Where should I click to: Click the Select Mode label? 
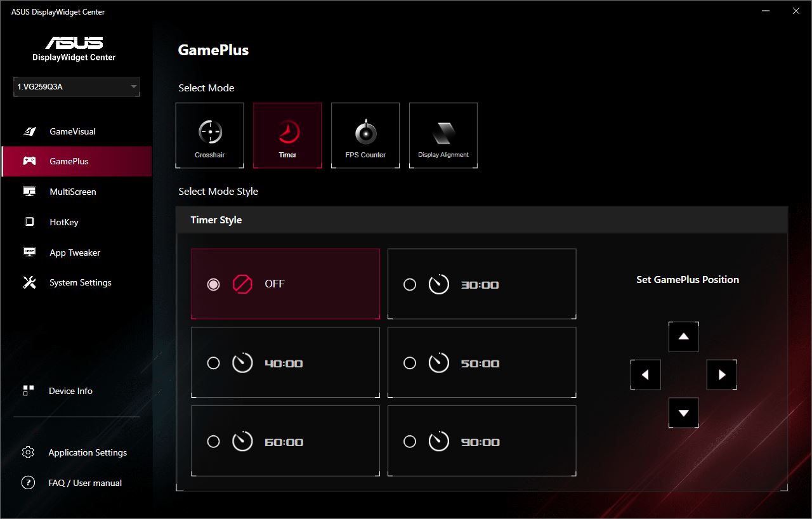pos(206,88)
